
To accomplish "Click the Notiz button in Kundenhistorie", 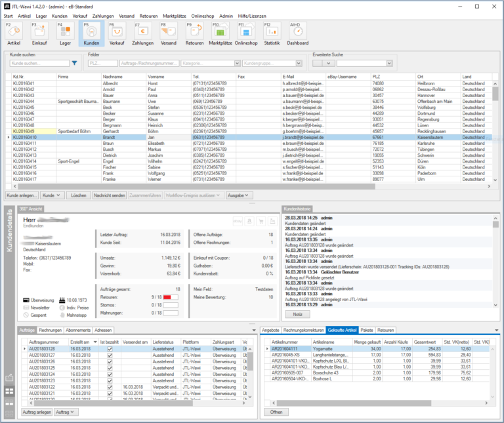I will 297,314.
